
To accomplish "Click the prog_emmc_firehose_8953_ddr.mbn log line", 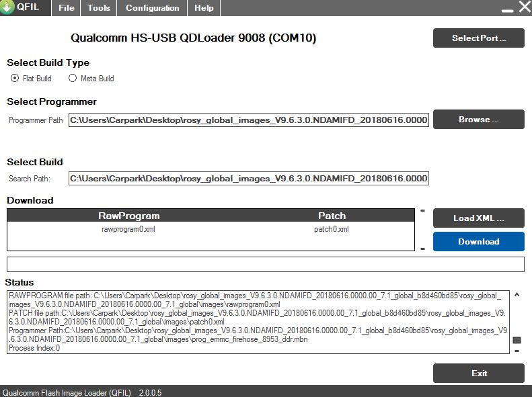I will tap(258, 335).
